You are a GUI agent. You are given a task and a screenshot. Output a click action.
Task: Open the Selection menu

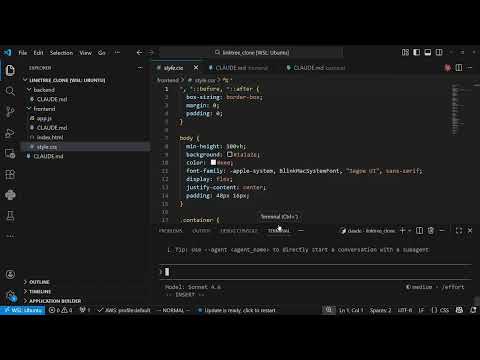61,53
